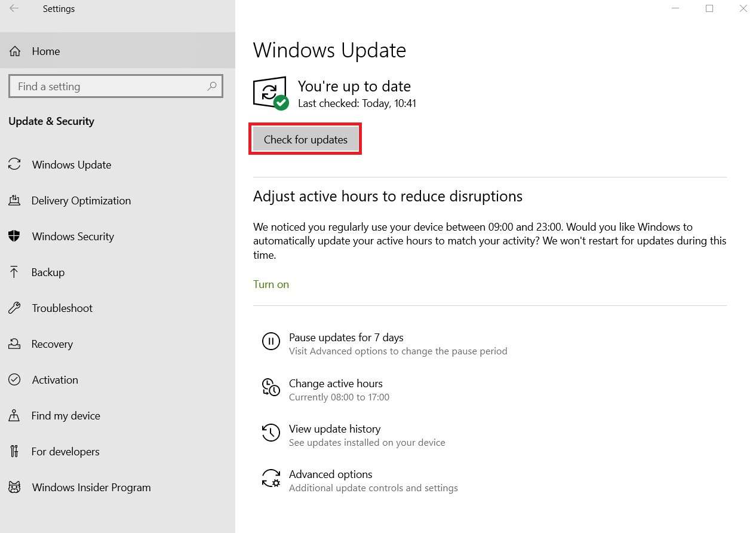
Task: Go to Settings Home
Action: [118, 51]
